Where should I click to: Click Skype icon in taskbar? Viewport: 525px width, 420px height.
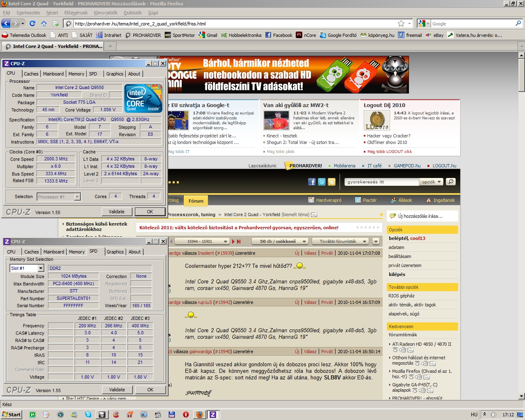pos(88,415)
